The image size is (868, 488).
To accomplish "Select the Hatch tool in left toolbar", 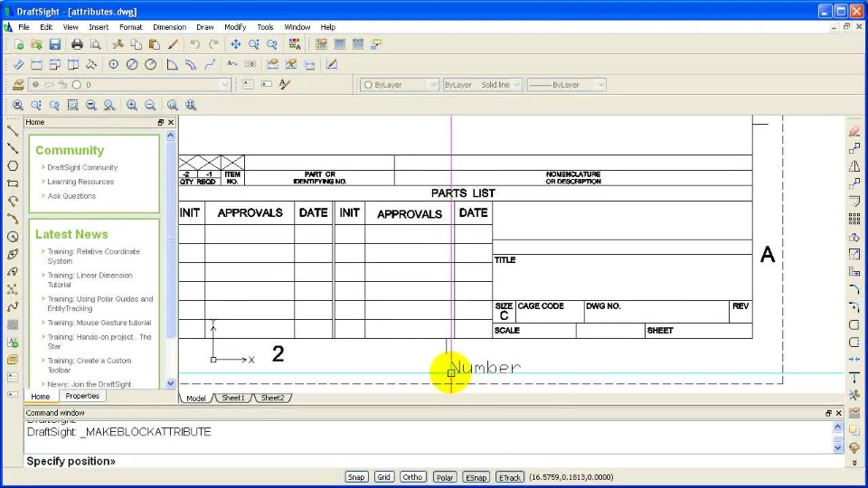I will (x=13, y=324).
